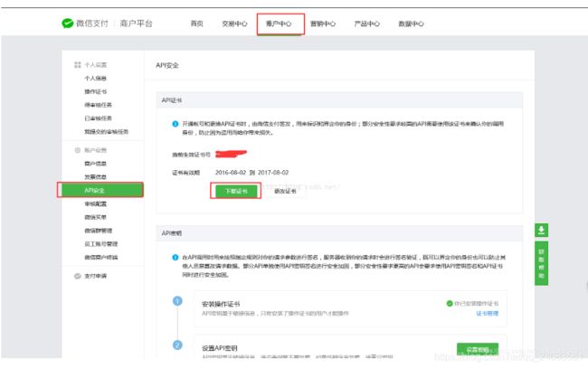Image resolution: width=588 pixels, height=368 pixels.
Task: Open 员工账号管理 in the sidebar
Action: pyautogui.click(x=101, y=244)
